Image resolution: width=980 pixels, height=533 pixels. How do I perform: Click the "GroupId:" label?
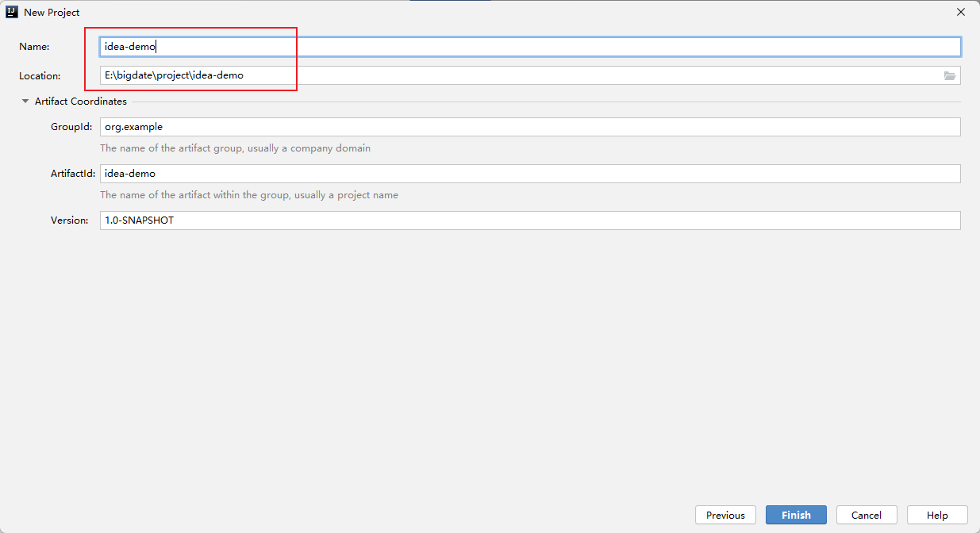pos(71,127)
